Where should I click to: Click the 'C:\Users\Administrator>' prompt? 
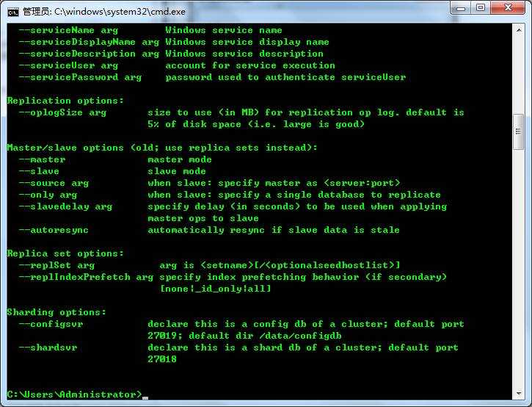click(74, 395)
